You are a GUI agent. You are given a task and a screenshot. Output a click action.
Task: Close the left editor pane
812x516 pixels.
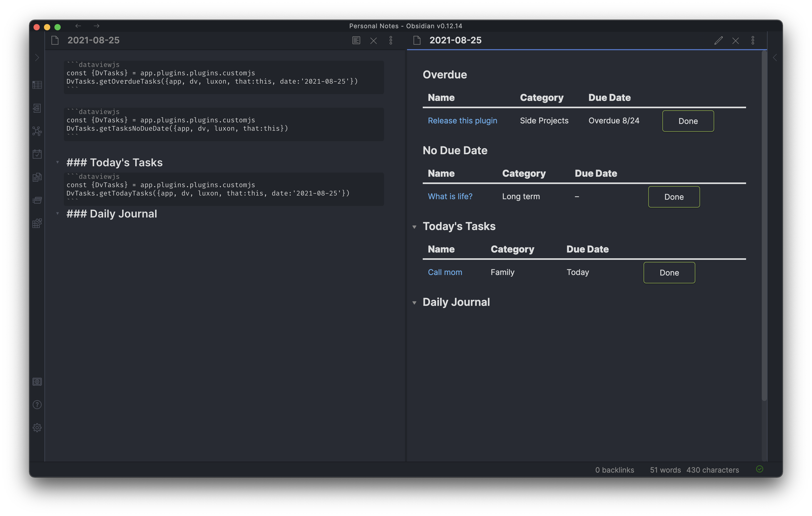click(x=373, y=41)
